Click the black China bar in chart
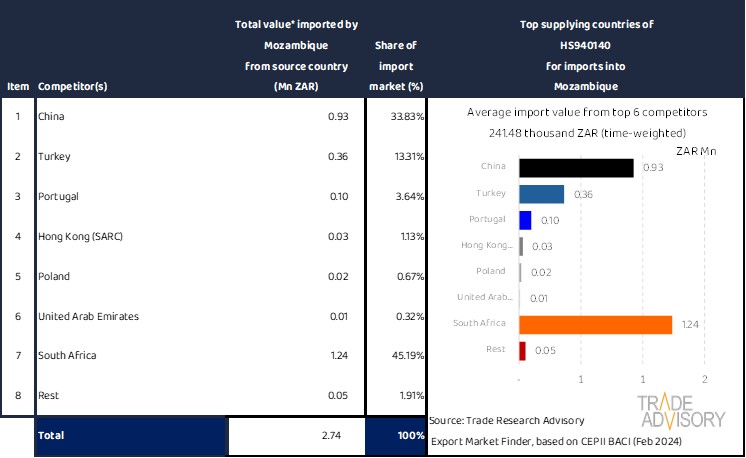746x458 pixels. click(x=576, y=168)
